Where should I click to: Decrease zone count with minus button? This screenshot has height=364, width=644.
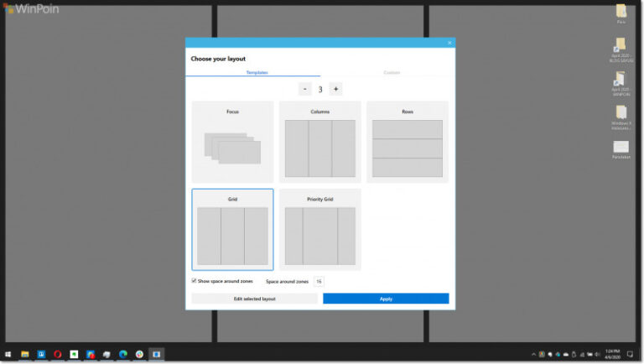tap(304, 89)
